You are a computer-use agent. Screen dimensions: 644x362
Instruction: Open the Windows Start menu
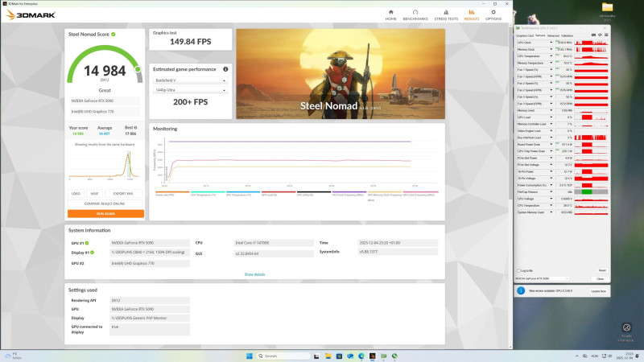click(250, 356)
